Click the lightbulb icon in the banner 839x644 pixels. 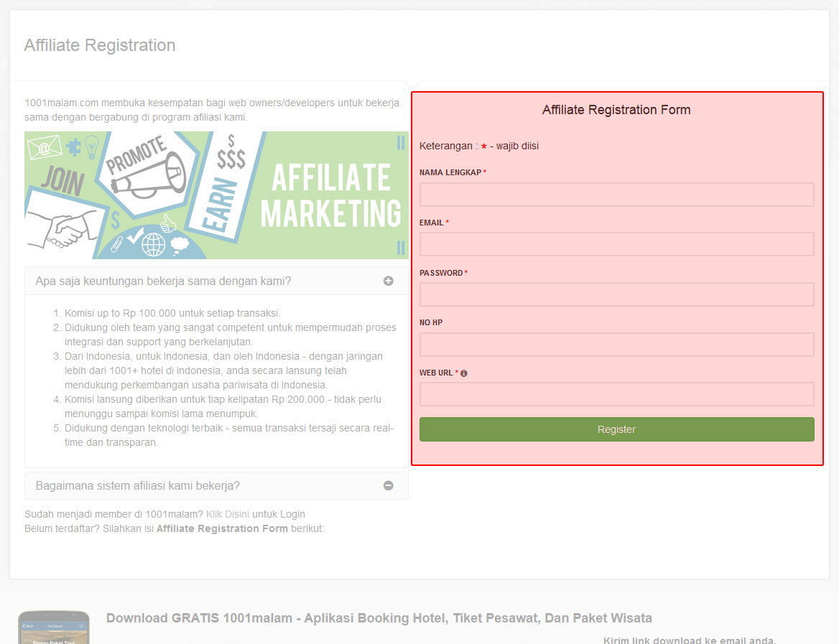coord(91,146)
